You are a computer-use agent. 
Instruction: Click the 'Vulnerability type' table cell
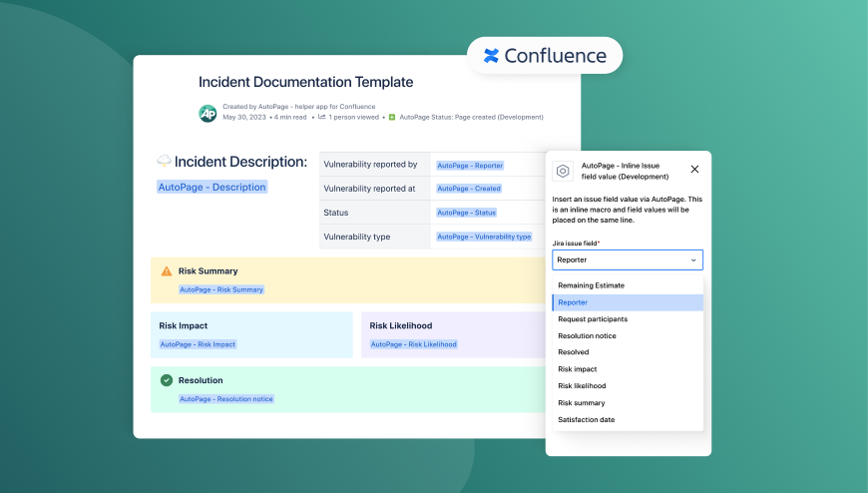click(375, 237)
